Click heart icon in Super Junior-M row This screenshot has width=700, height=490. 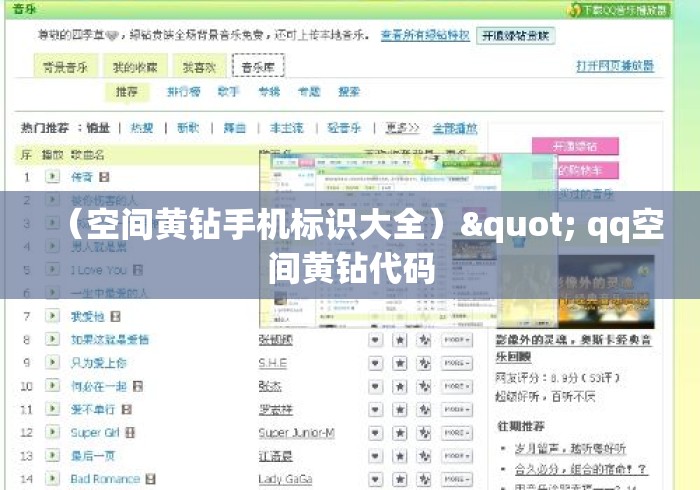375,433
